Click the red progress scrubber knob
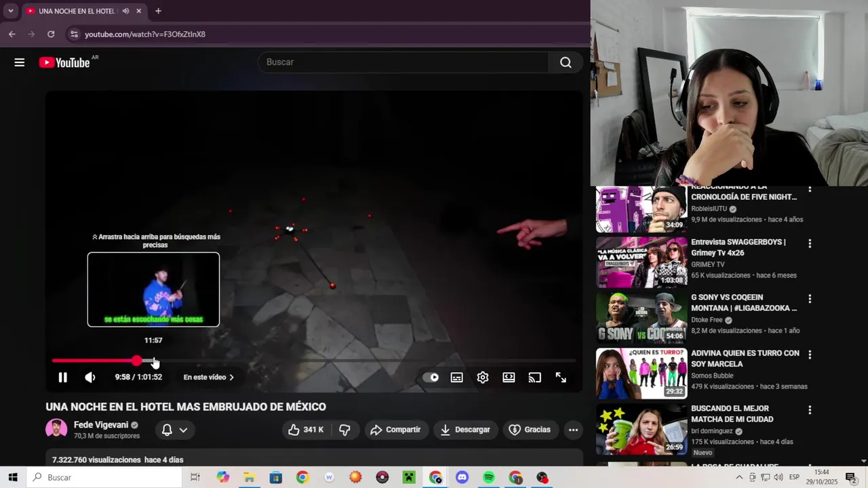 point(138,361)
